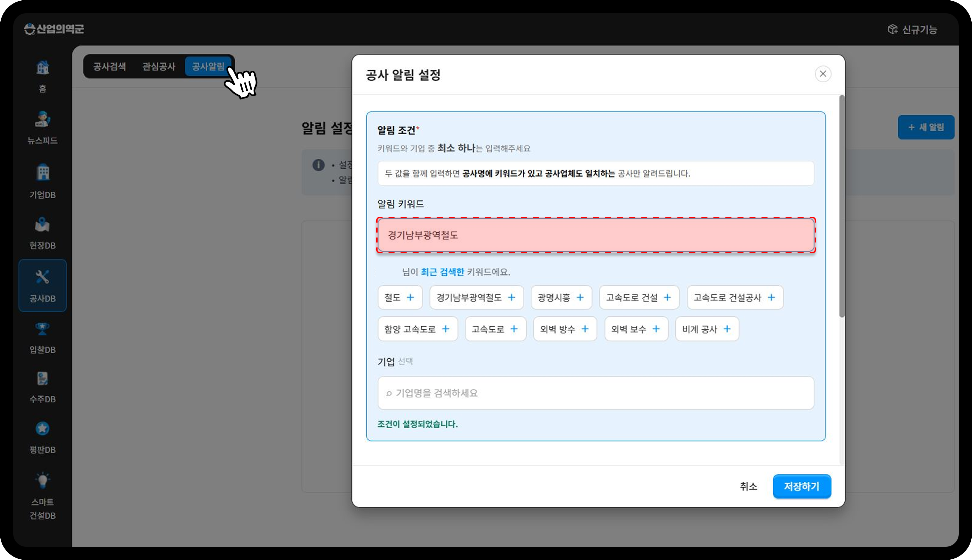
Task: Add the 철도 keyword with plus
Action: coord(410,297)
